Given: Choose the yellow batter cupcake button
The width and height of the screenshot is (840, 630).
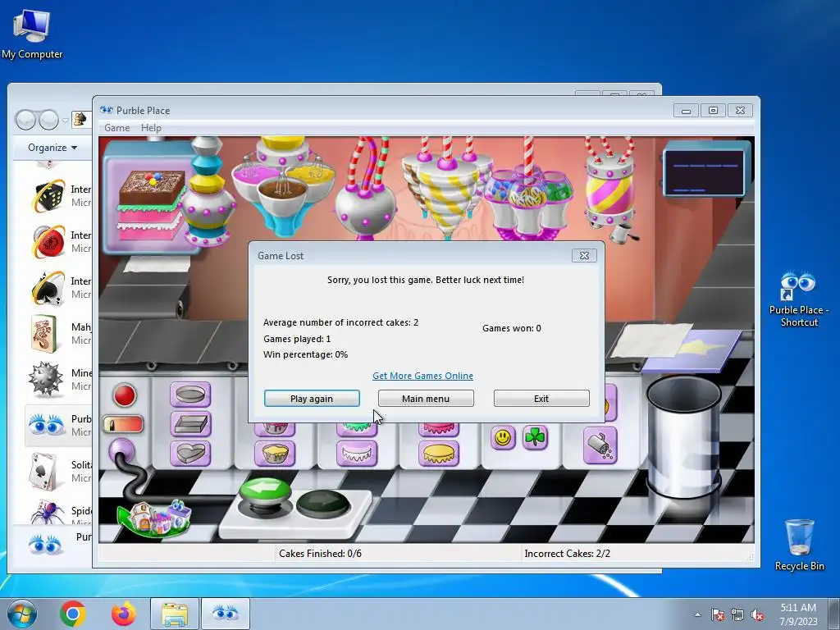Looking at the screenshot, I should click(x=275, y=453).
